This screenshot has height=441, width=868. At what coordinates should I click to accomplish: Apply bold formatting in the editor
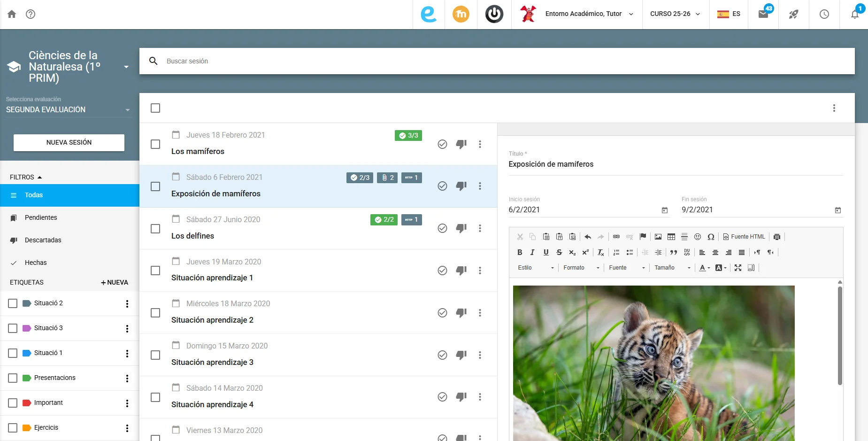[520, 252]
